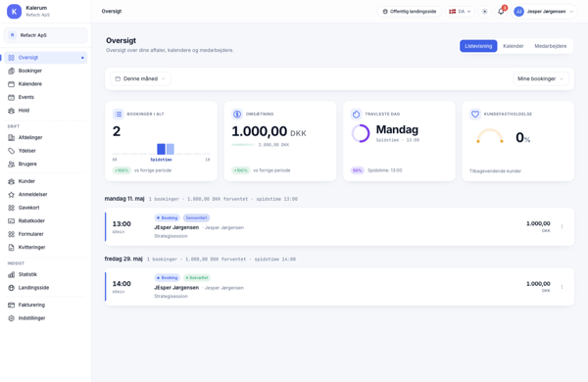Screen dimensions: 588x382
Task: Switch to the Kalender tab
Action: [513, 46]
